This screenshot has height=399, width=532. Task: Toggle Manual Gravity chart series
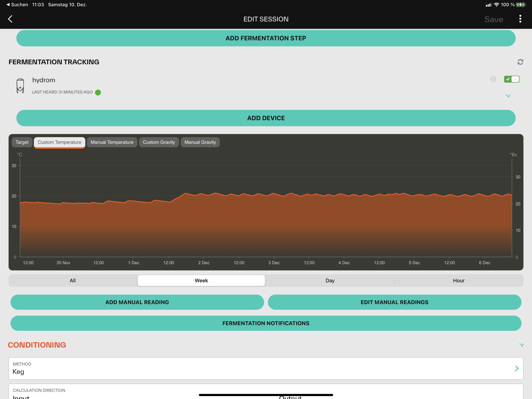tap(200, 142)
